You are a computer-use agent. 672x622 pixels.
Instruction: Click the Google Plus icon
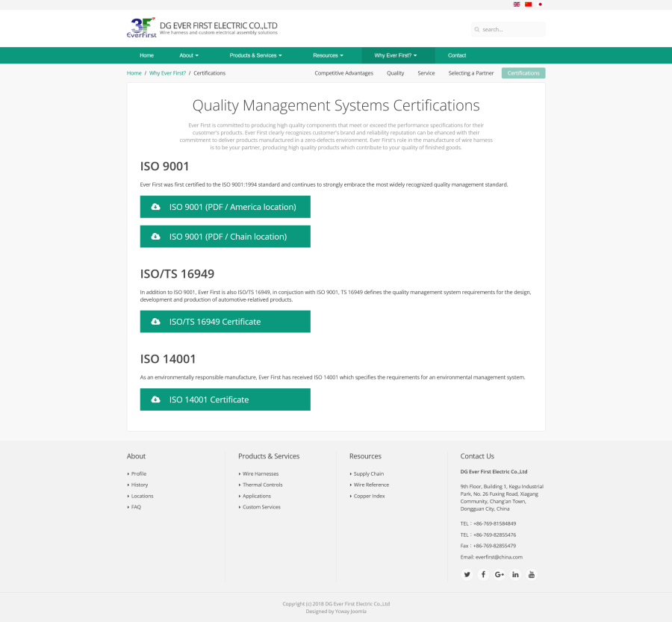500,574
